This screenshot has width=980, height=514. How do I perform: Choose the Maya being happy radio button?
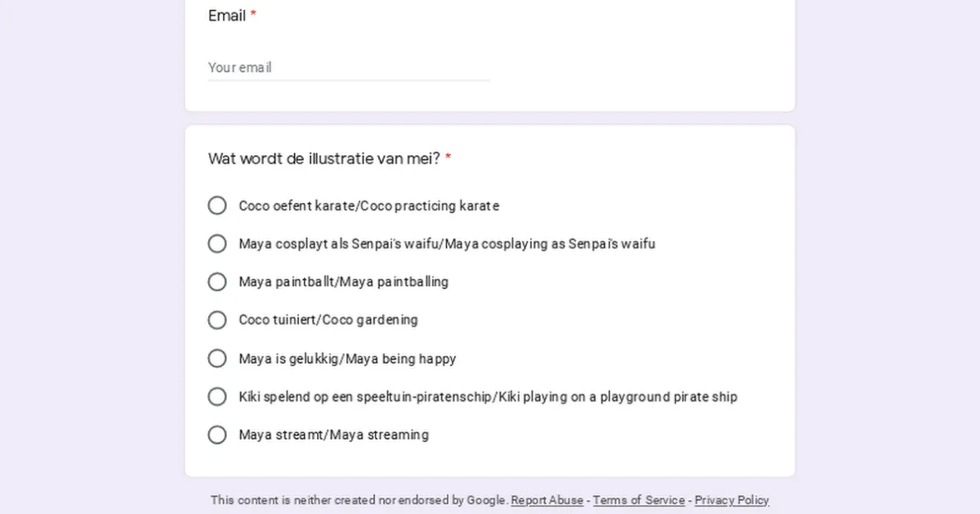[x=217, y=358]
